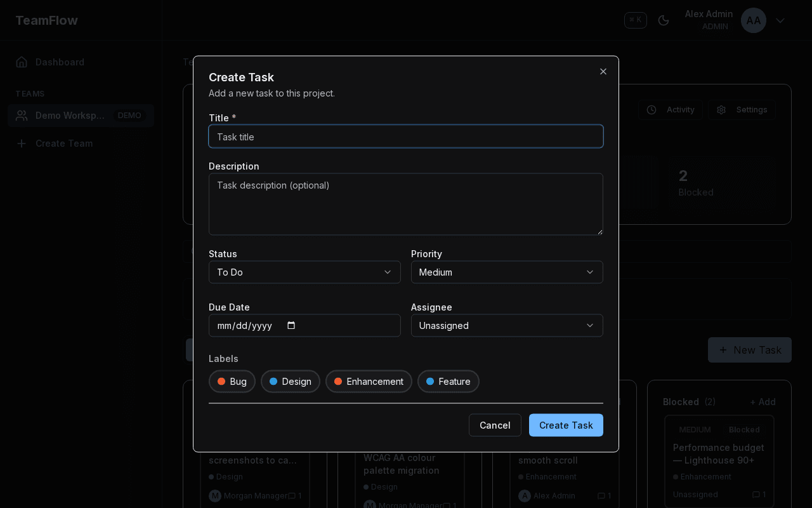812x508 pixels.
Task: Click the AA admin avatar icon
Action: point(753,20)
